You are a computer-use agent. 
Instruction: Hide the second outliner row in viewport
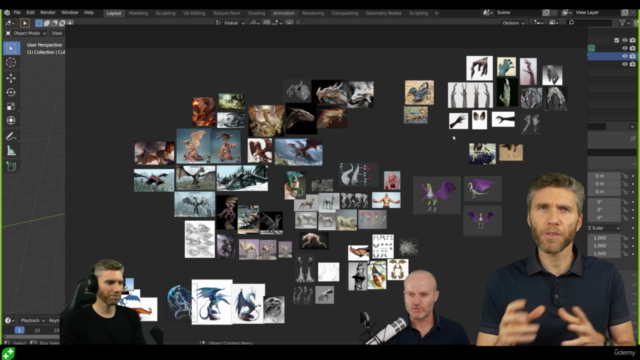(625, 48)
